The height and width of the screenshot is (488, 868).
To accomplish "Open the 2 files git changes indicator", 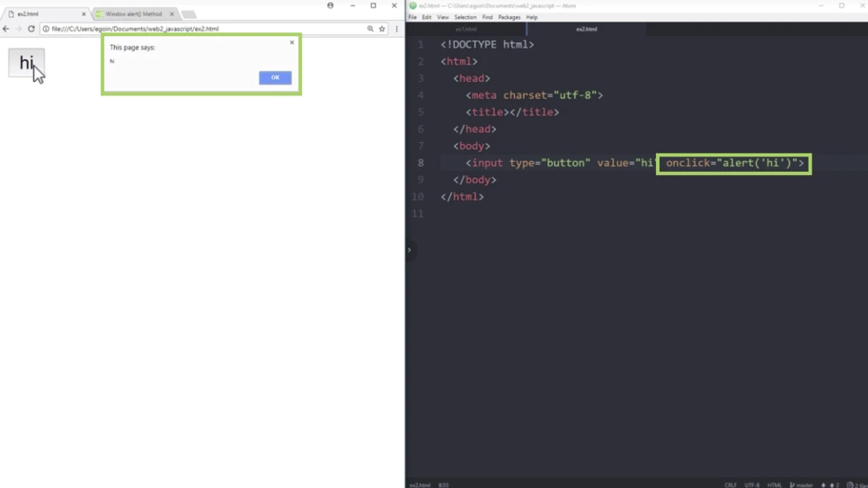I will (x=857, y=484).
